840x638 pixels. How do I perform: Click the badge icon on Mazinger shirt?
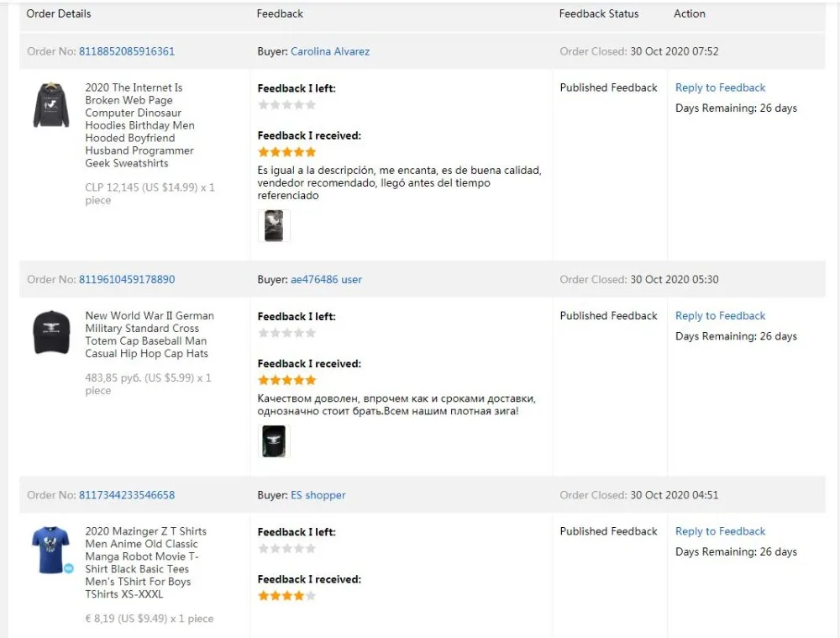[x=69, y=568]
